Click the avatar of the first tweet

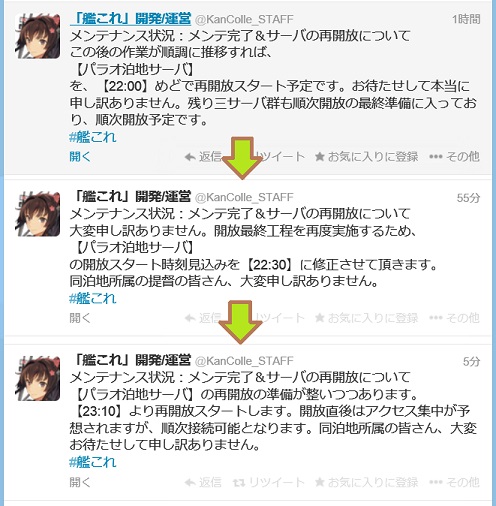click(x=38, y=36)
